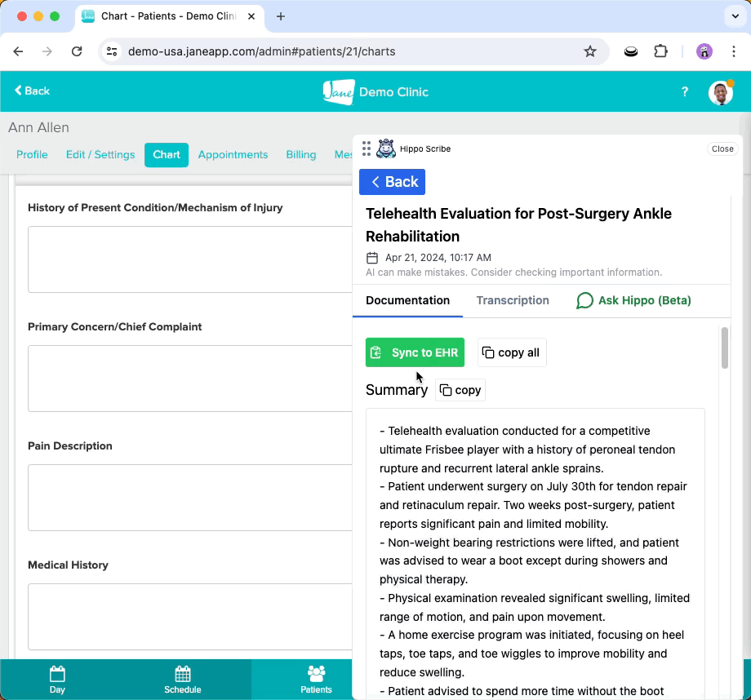The image size is (751, 700).
Task: Select the Documentation tab
Action: click(x=407, y=300)
